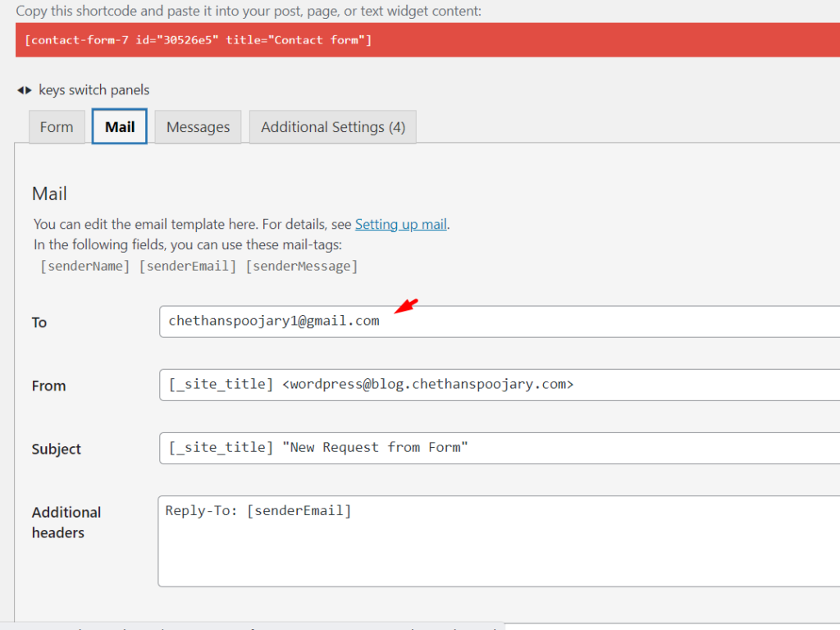Click the Additional headers label
The height and width of the screenshot is (630, 840).
(x=66, y=523)
